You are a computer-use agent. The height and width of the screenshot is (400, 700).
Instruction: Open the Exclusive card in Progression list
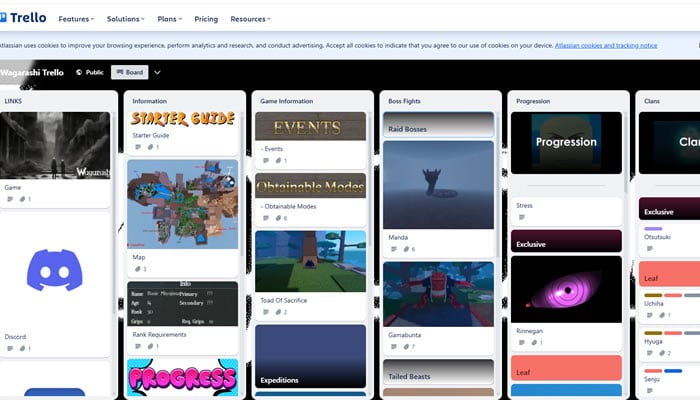[566, 241]
